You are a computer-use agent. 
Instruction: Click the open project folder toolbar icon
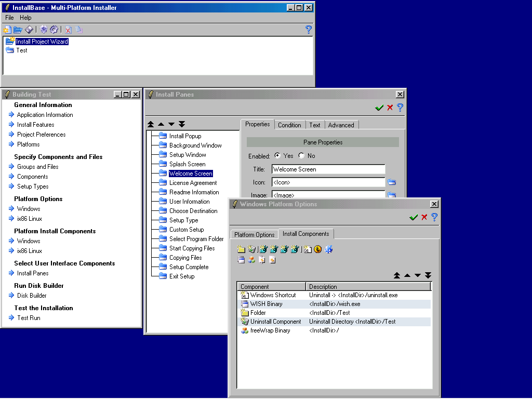click(18, 30)
